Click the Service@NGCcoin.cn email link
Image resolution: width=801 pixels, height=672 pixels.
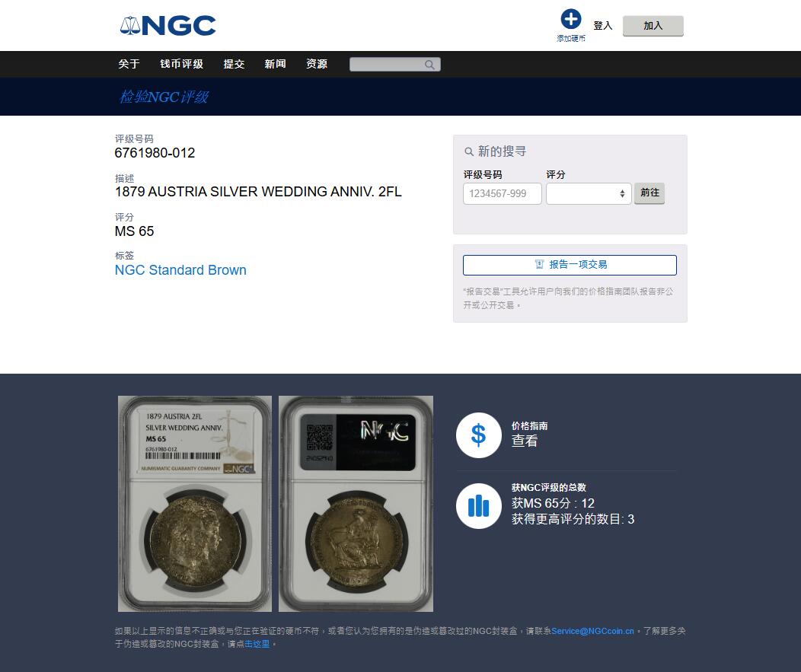click(x=592, y=631)
